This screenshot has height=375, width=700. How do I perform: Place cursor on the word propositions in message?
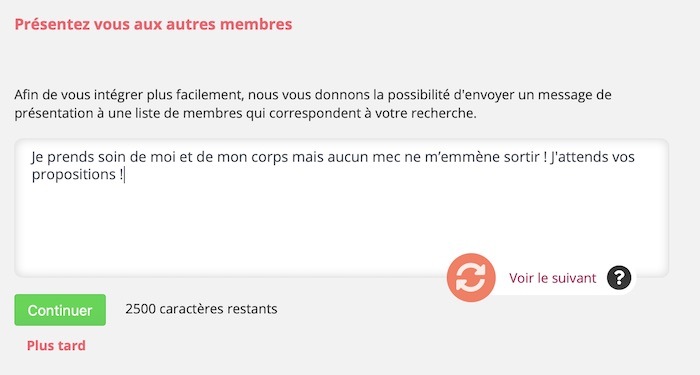tap(74, 175)
